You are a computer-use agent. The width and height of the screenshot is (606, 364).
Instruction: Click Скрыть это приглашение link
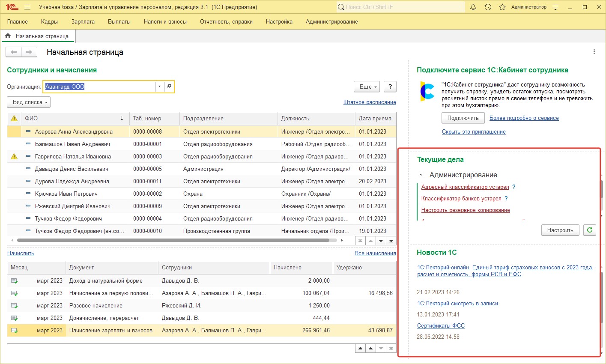coord(474,131)
